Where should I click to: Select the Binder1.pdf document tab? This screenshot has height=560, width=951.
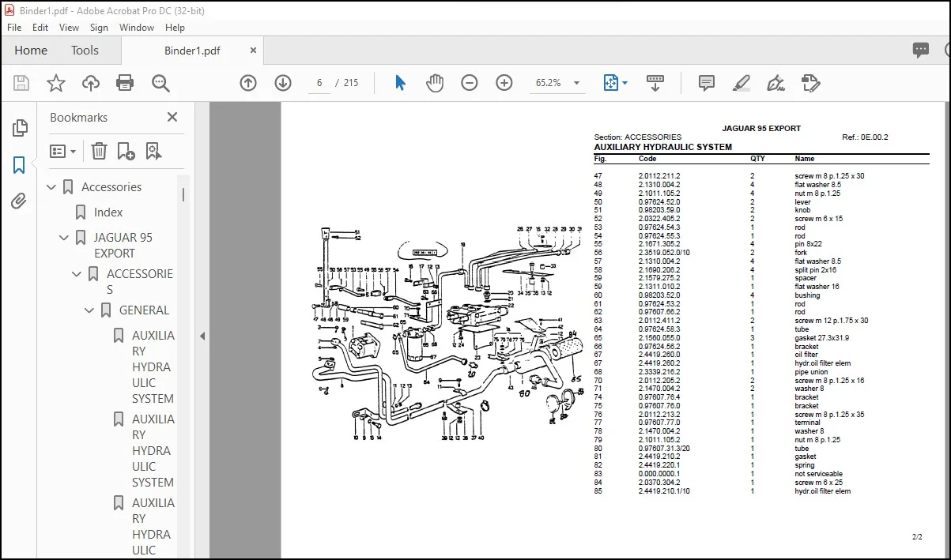(192, 51)
